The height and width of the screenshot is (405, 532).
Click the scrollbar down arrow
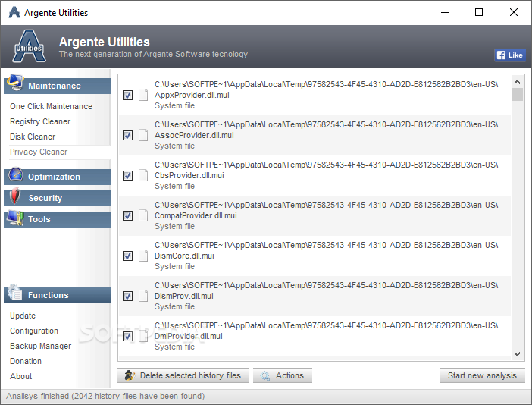coord(517,354)
